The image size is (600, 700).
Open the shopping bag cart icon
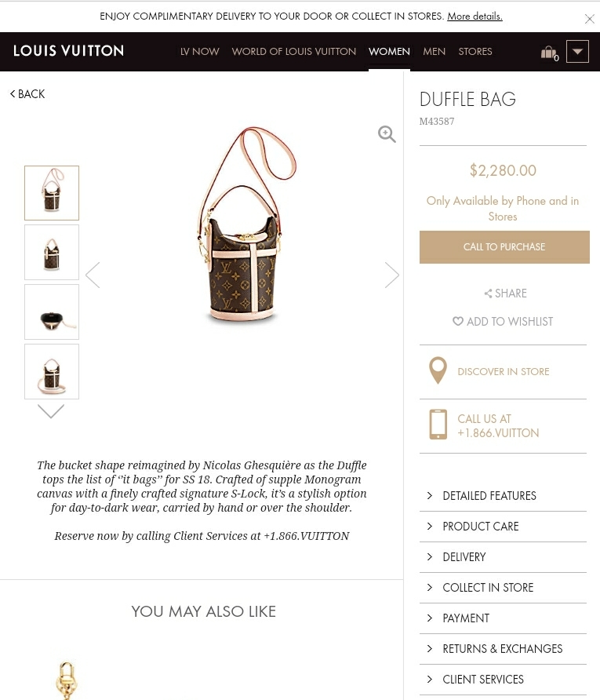[550, 53]
